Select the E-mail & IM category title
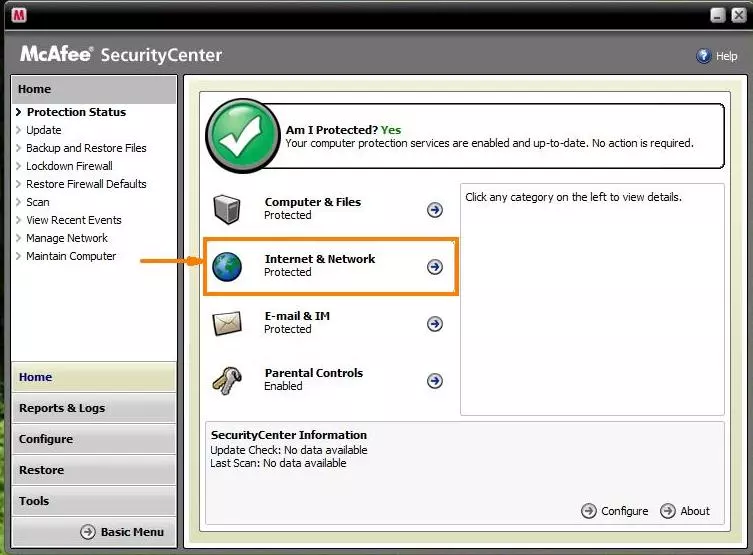The width and height of the screenshot is (753, 555). click(x=297, y=316)
